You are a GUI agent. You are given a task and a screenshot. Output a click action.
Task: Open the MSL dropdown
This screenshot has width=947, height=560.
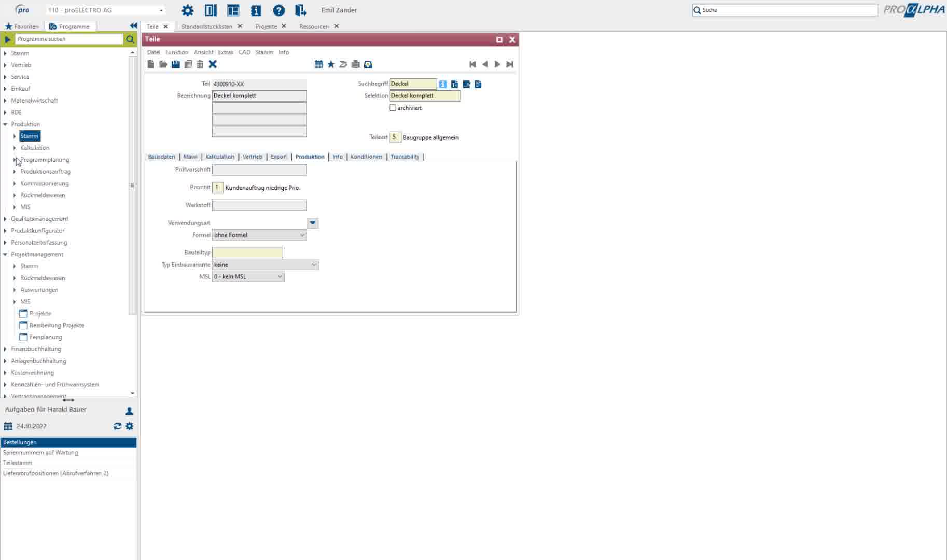point(248,276)
